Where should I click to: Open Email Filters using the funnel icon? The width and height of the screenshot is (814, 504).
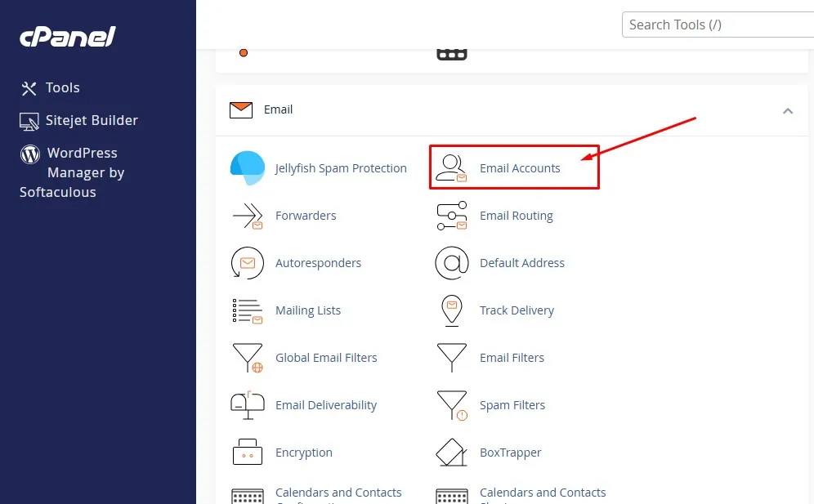(x=452, y=358)
